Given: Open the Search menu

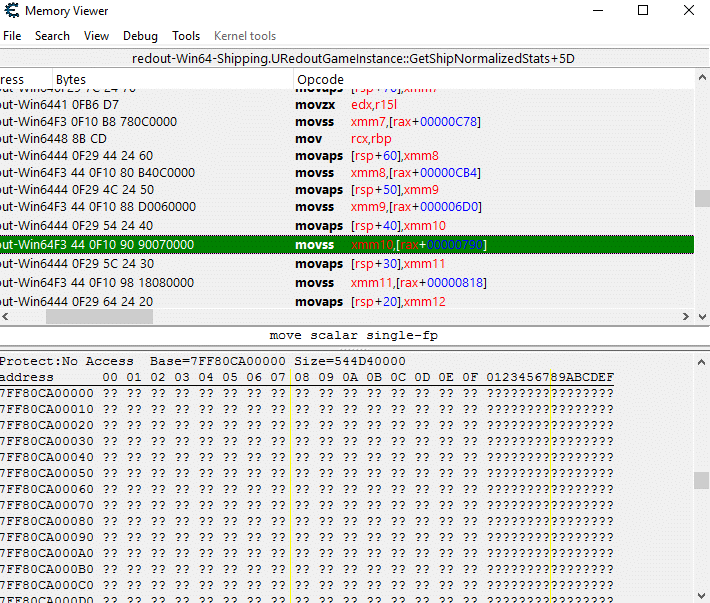Looking at the screenshot, I should pyautogui.click(x=52, y=36).
